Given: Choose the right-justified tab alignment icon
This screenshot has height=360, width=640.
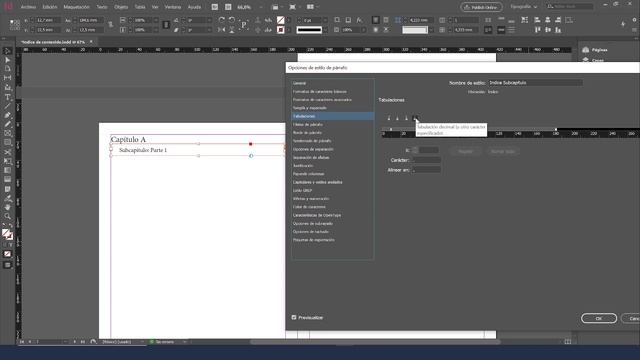Looking at the screenshot, I should coord(406,118).
